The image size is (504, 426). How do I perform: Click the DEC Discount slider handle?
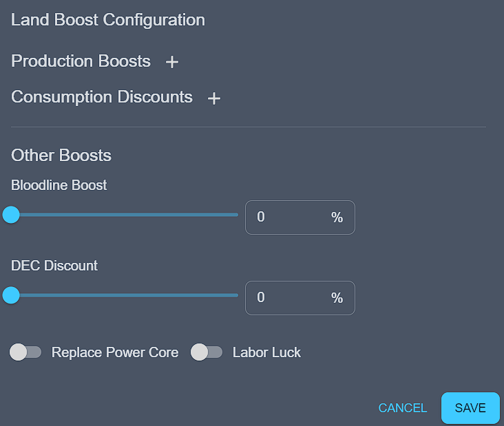pos(11,295)
